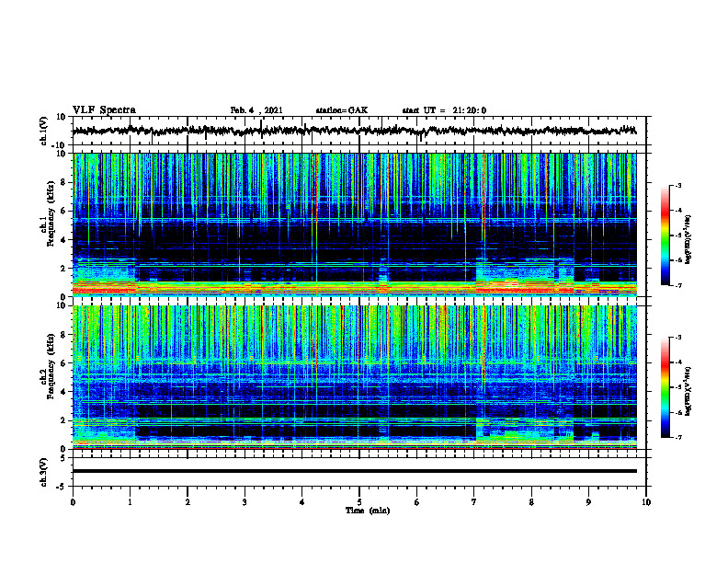Click the ch.2 colorbar "-5" label
The image size is (728, 563).
(x=677, y=387)
